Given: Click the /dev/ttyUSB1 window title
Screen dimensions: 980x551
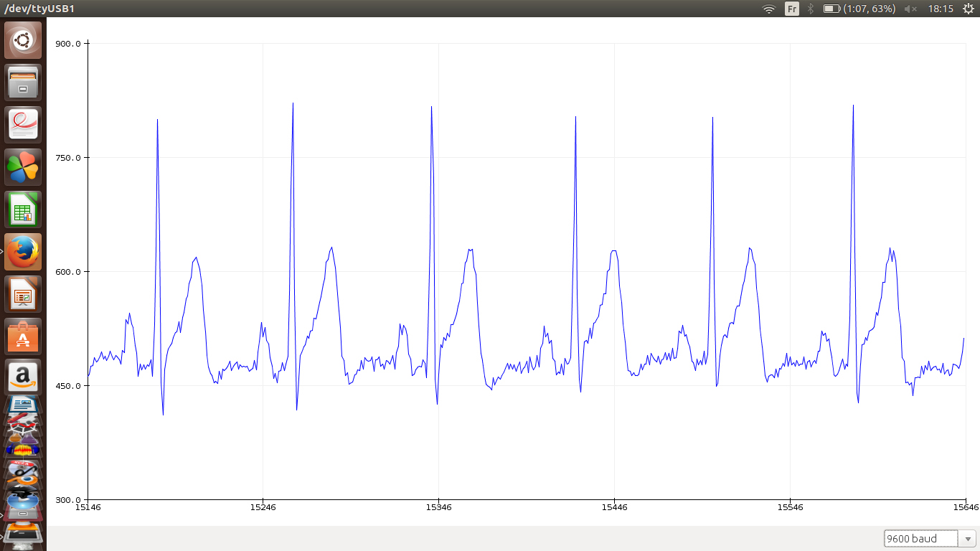Looking at the screenshot, I should tap(39, 9).
